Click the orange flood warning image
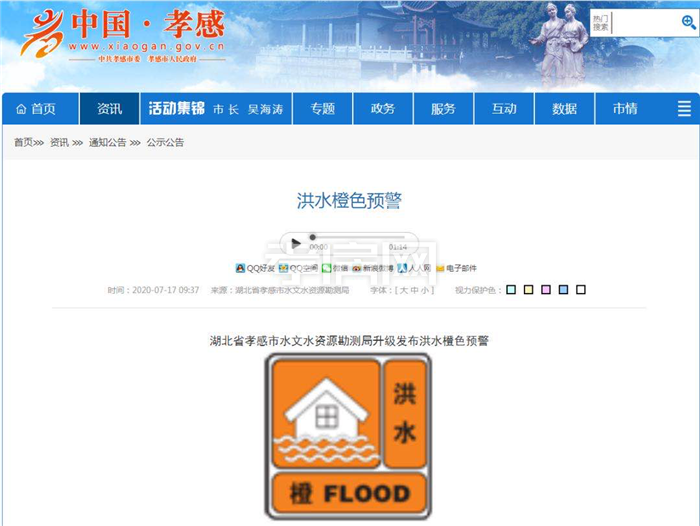Viewport: 700px width, 526px height. [x=349, y=437]
